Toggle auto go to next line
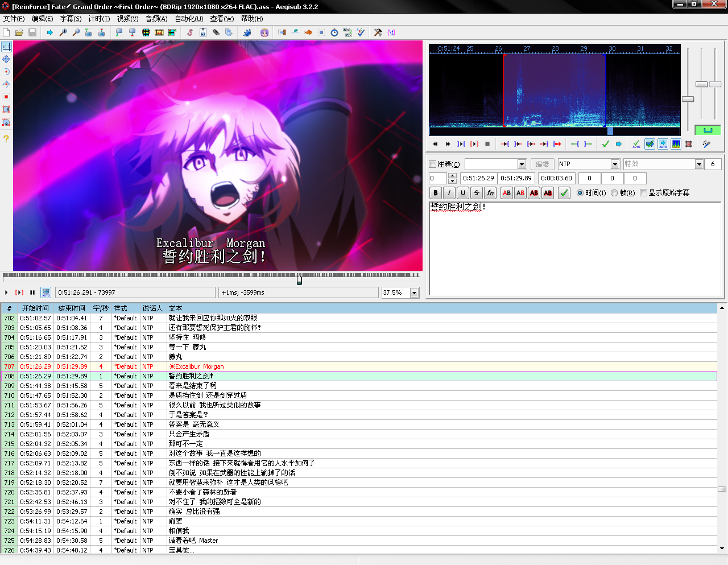 (650, 144)
